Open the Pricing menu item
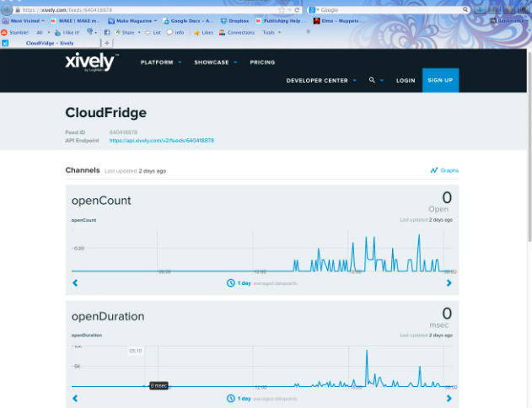This screenshot has height=408, width=532. click(262, 62)
